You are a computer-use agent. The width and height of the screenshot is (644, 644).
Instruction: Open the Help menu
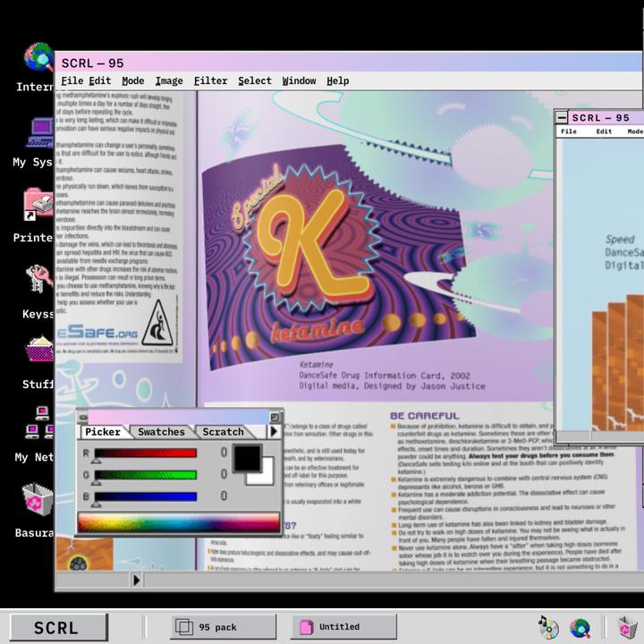coord(337,80)
